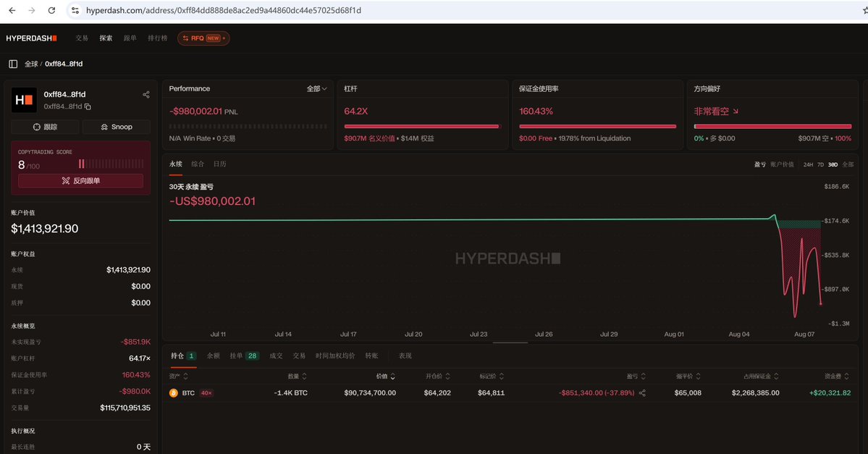Select the 7D time range
The width and height of the screenshot is (868, 454).
[x=820, y=164]
